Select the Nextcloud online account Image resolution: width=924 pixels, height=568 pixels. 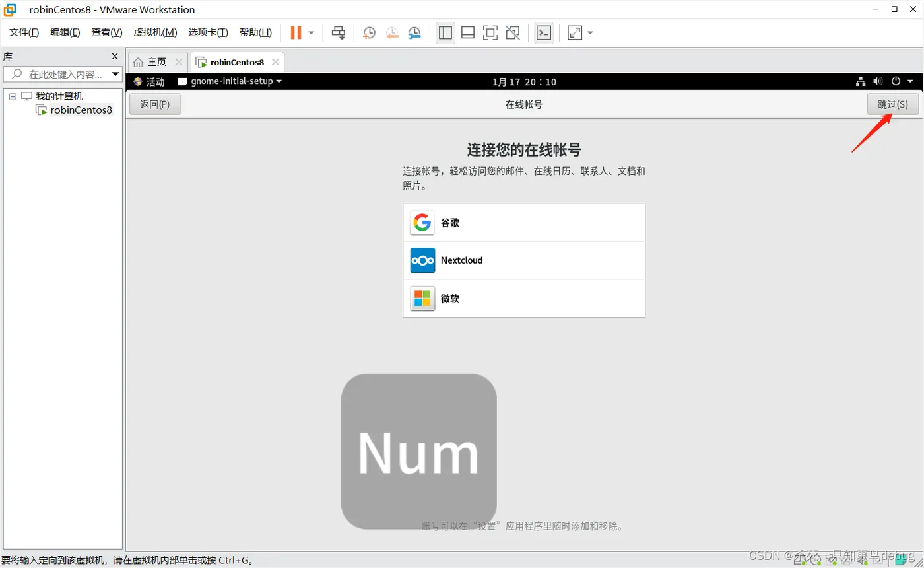coord(524,260)
